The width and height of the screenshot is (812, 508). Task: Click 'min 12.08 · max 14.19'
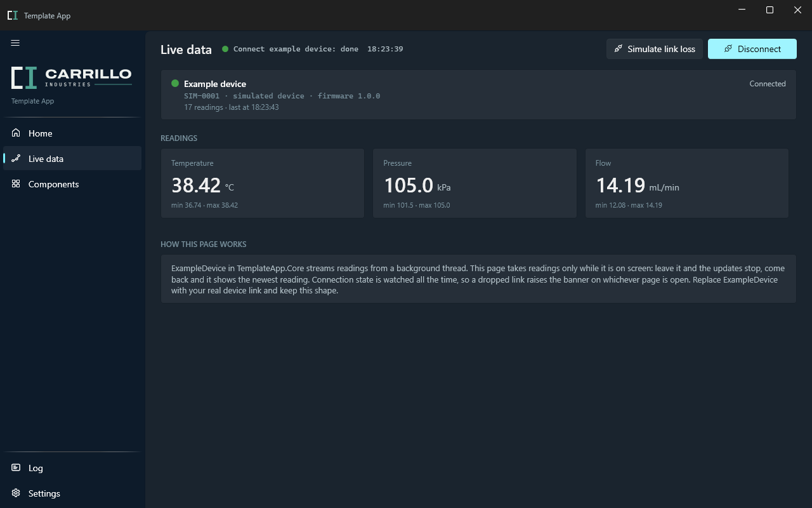coord(629,205)
